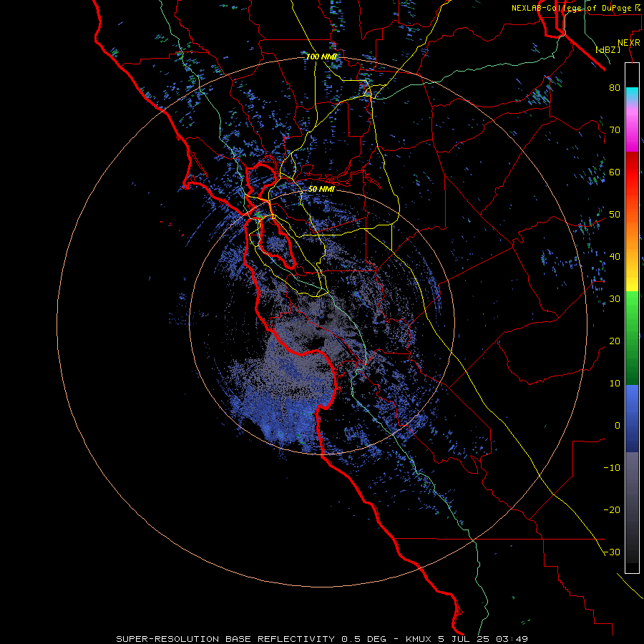The image size is (644, 644).
Task: Click the "50 NMI" range ring label
Action: (x=321, y=189)
